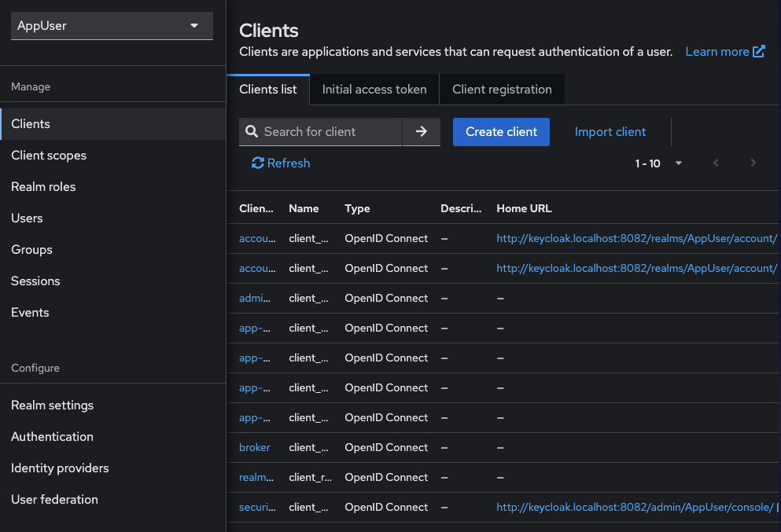The width and height of the screenshot is (781, 532).
Task: Open Client scopes from the sidebar
Action: coord(49,155)
